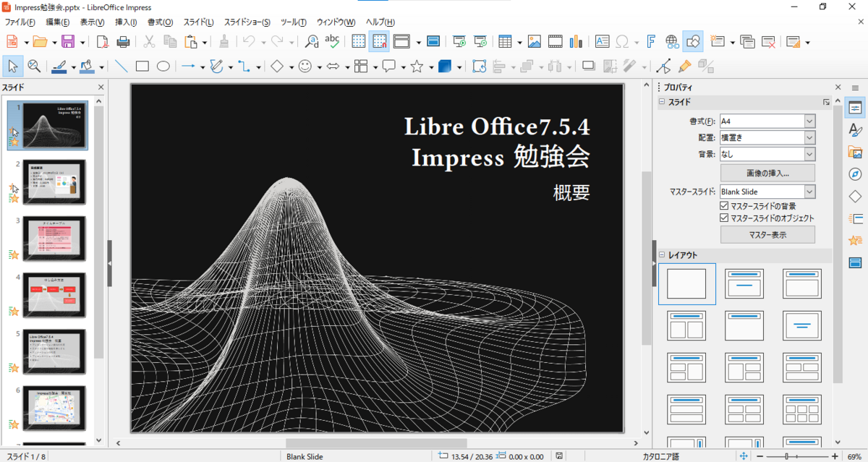Insert a table icon
Viewport: 868px width, 462px height.
click(x=505, y=41)
